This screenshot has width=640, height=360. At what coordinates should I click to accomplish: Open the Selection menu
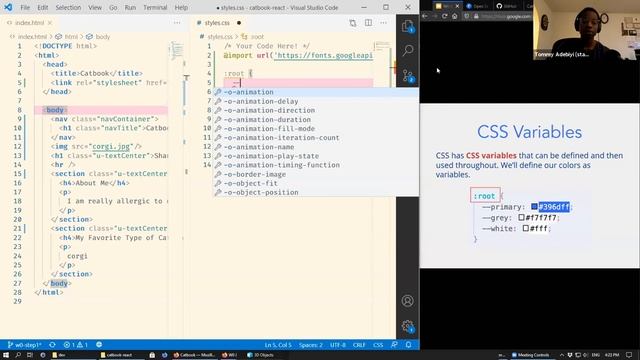68,7
